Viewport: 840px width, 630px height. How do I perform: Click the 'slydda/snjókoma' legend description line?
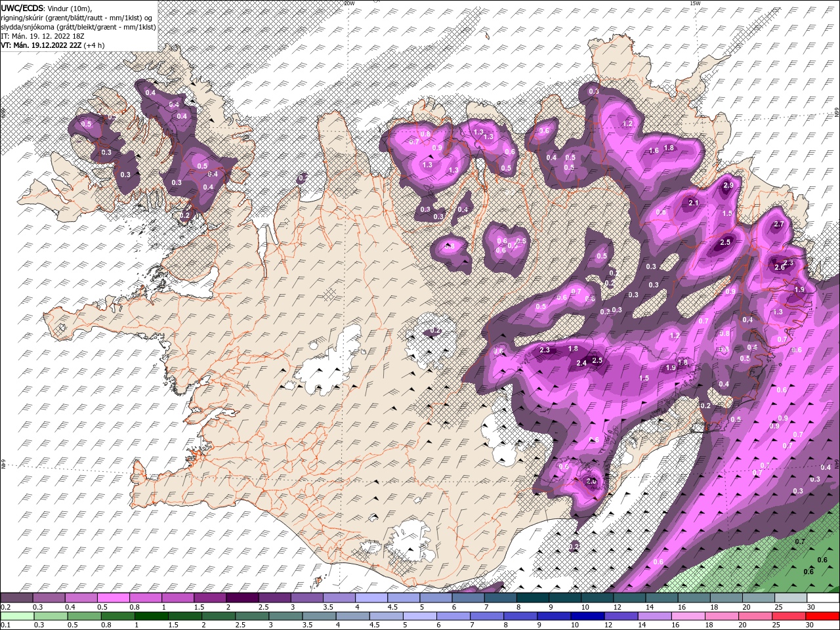78,27
